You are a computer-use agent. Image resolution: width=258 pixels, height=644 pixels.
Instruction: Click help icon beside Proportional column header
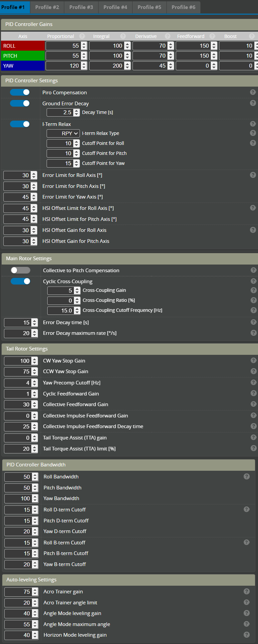[x=82, y=36]
